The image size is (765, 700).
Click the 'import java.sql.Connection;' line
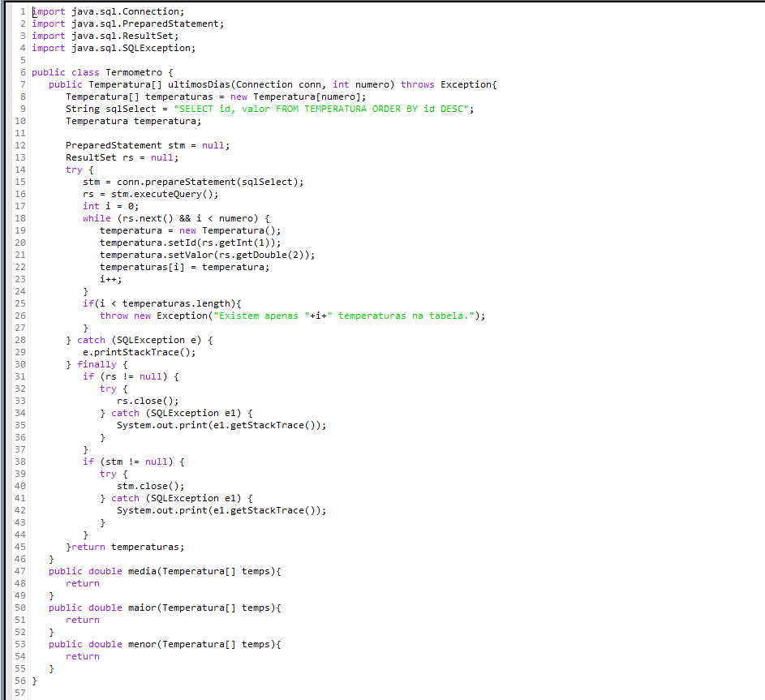pyautogui.click(x=109, y=11)
